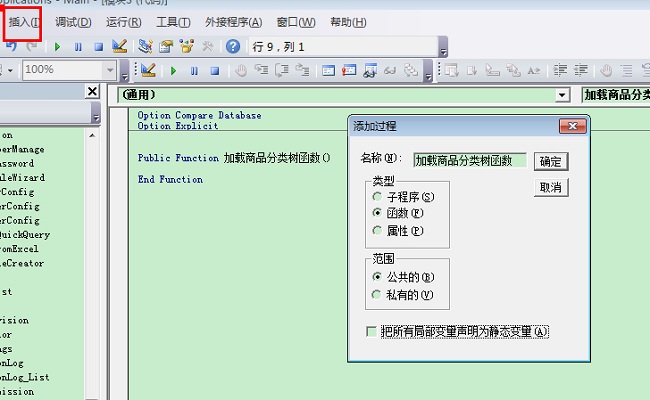
Task: Click Design Mode icon in the Debug toolbar
Action: [148, 70]
